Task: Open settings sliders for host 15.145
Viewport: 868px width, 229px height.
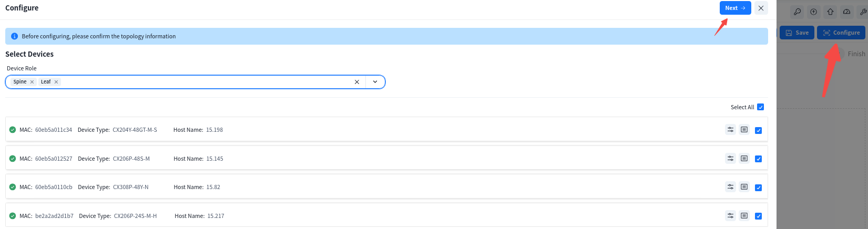Action: pos(730,159)
